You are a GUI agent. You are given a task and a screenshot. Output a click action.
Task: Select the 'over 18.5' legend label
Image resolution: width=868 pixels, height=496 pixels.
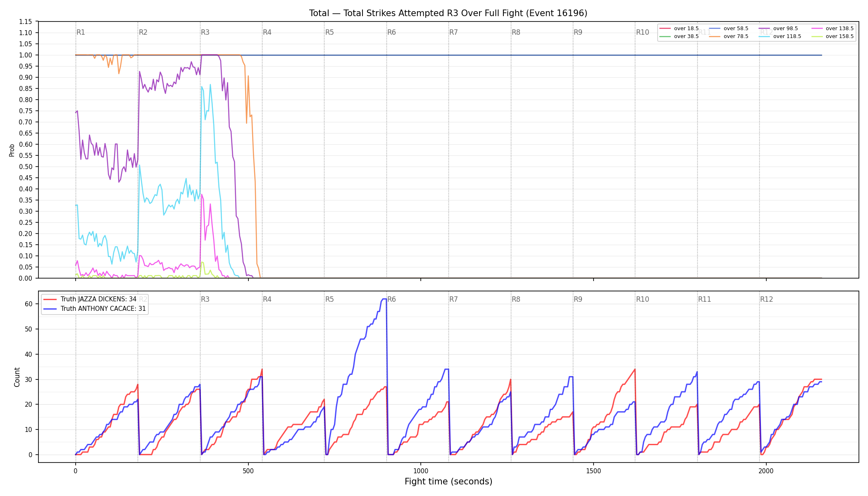(686, 29)
